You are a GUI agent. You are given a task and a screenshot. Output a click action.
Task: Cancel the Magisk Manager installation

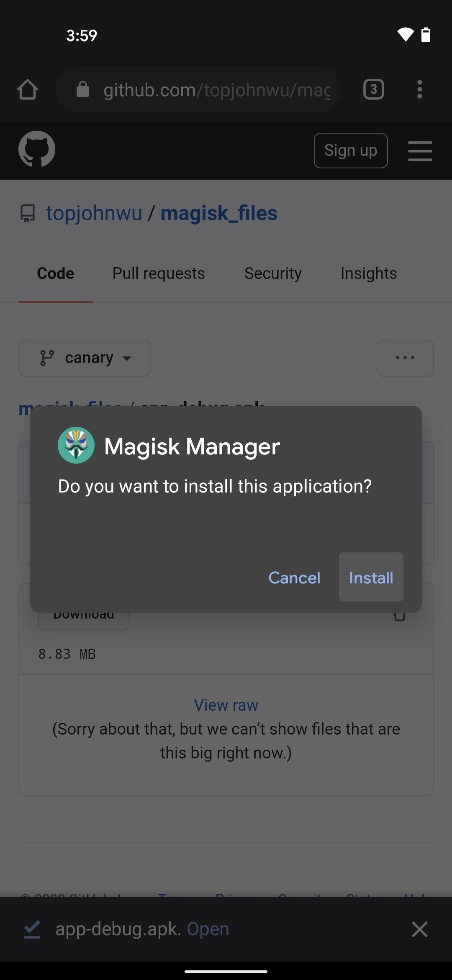click(294, 578)
